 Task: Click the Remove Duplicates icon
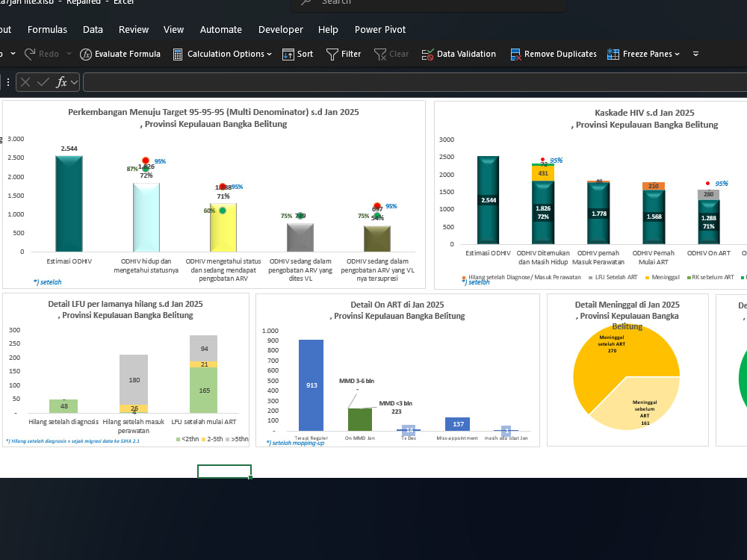coord(516,55)
